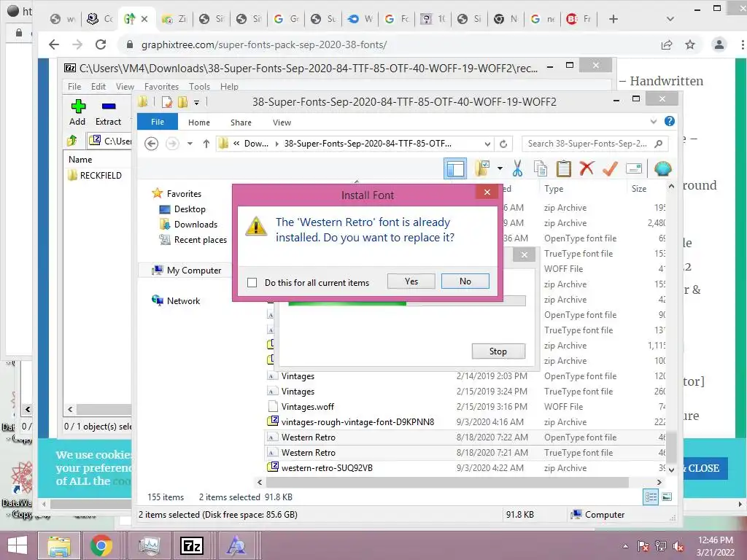Image resolution: width=747 pixels, height=560 pixels.
Task: Open the 7-Zip Tools menu
Action: (199, 87)
